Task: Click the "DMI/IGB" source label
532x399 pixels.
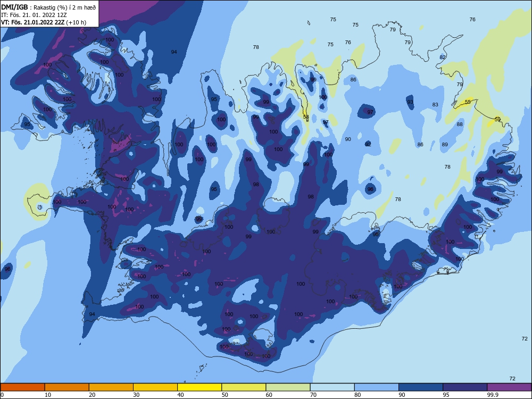Action: [14, 7]
